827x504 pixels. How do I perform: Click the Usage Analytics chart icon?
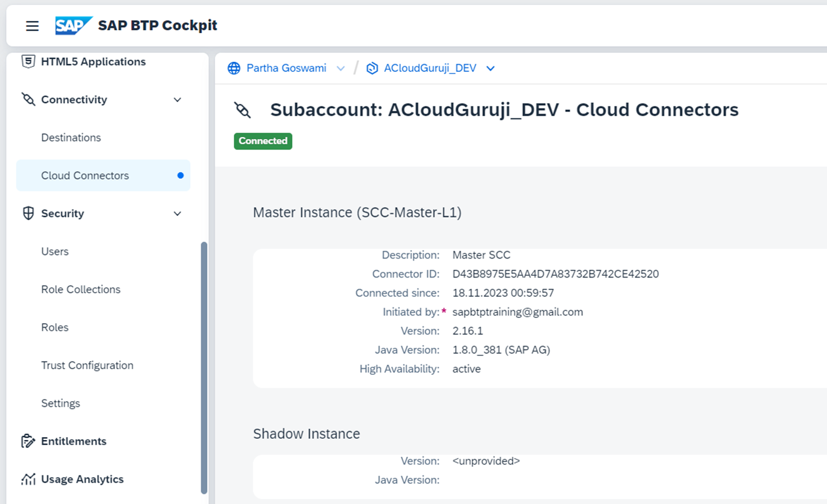(x=28, y=479)
